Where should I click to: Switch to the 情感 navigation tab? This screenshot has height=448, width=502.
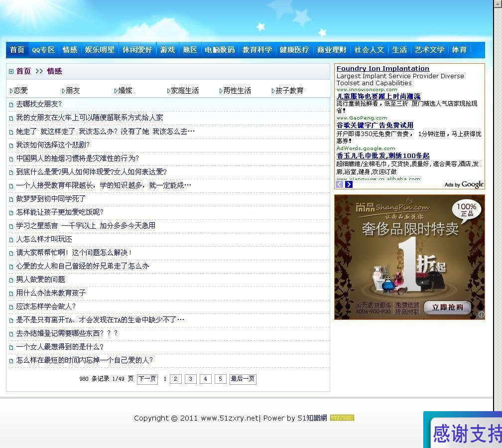coord(70,50)
